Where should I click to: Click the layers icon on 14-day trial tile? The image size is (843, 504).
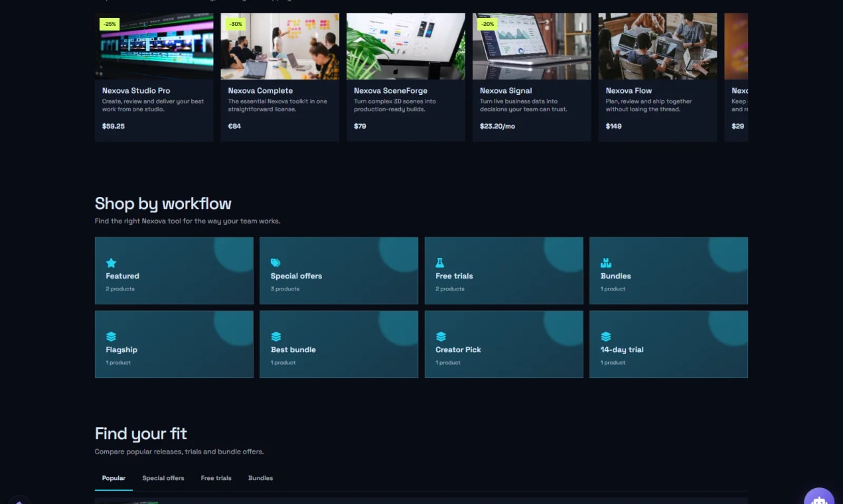coord(605,336)
